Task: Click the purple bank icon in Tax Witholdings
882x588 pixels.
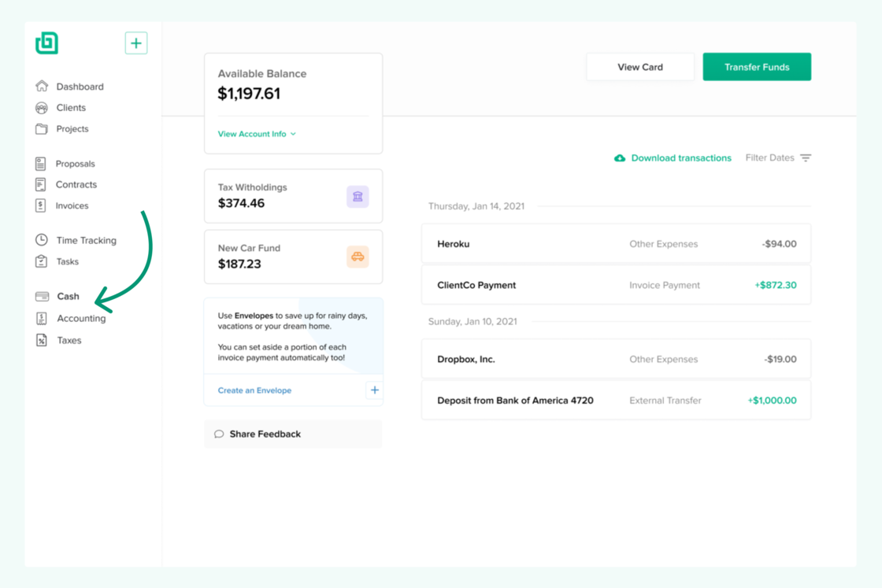Action: point(358,197)
